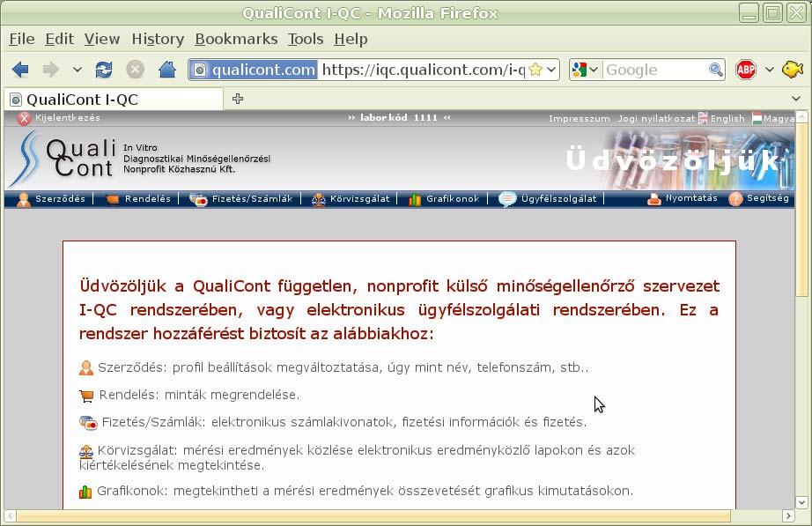Click the Ügyfélszolgálat speech bubble icon
The image size is (812, 526).
click(507, 199)
